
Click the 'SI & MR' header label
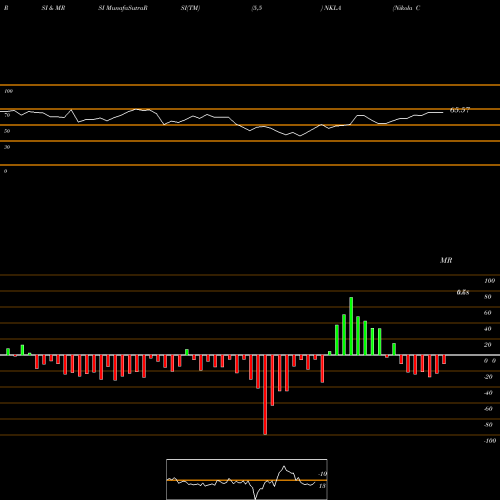[x=53, y=8]
